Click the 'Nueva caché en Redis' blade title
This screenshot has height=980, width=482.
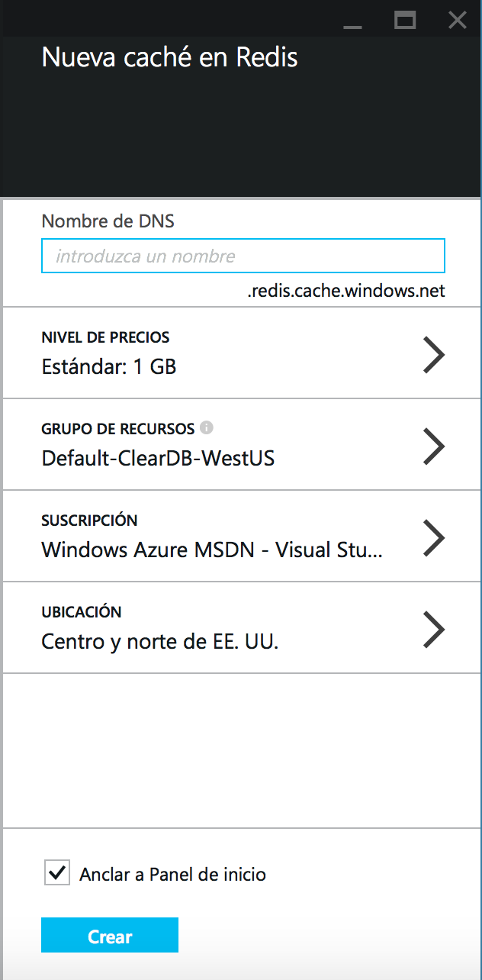tap(169, 58)
